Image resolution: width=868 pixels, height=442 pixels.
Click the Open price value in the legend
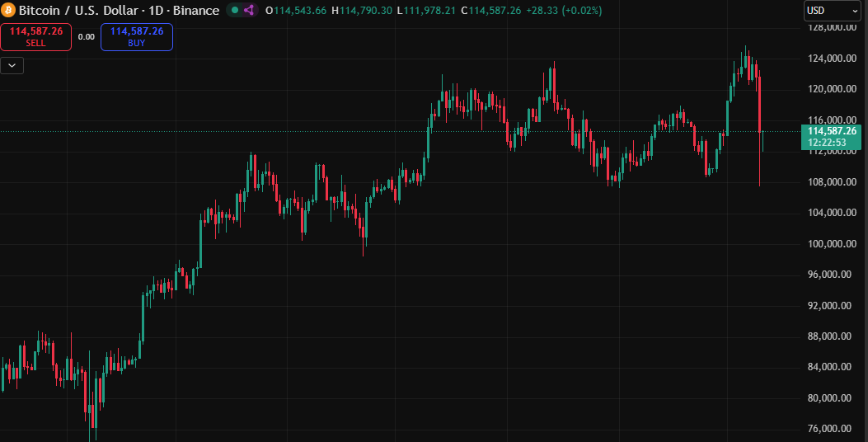pyautogui.click(x=299, y=11)
